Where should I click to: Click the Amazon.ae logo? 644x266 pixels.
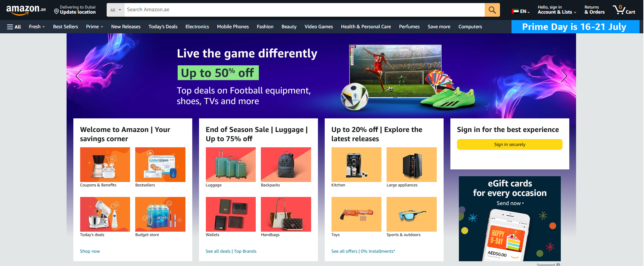[x=26, y=10]
